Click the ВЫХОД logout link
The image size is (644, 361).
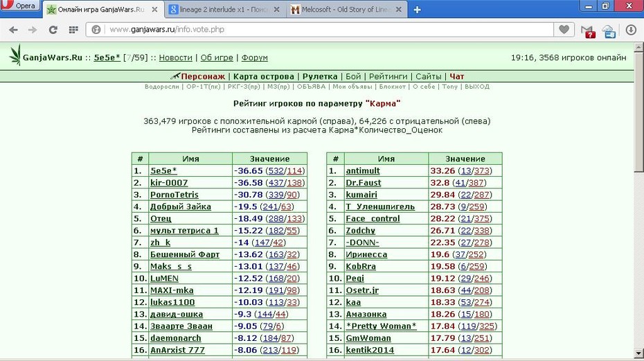[x=477, y=87]
